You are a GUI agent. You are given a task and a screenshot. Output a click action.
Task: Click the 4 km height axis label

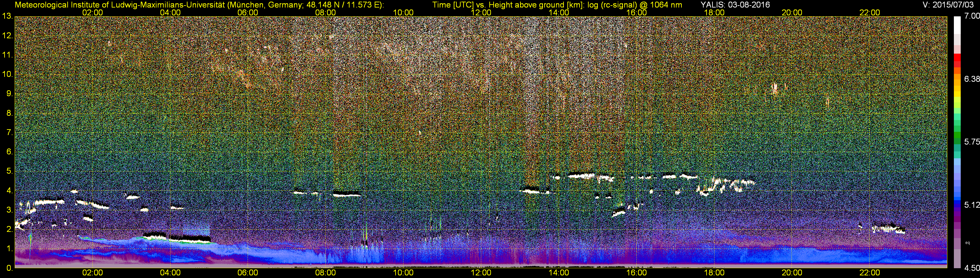point(9,190)
